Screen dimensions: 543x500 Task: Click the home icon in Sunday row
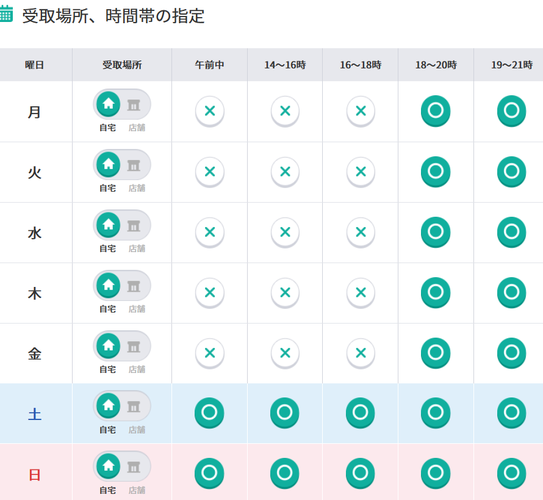108,466
